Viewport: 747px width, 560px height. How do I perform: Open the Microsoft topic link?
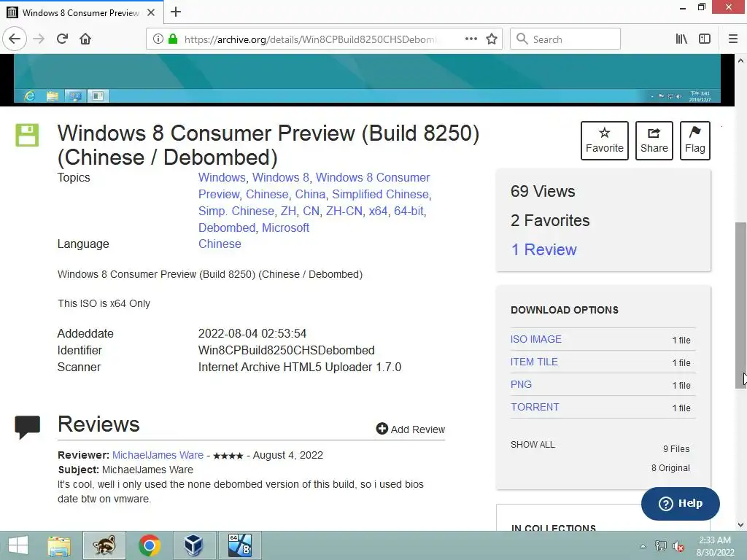285,227
